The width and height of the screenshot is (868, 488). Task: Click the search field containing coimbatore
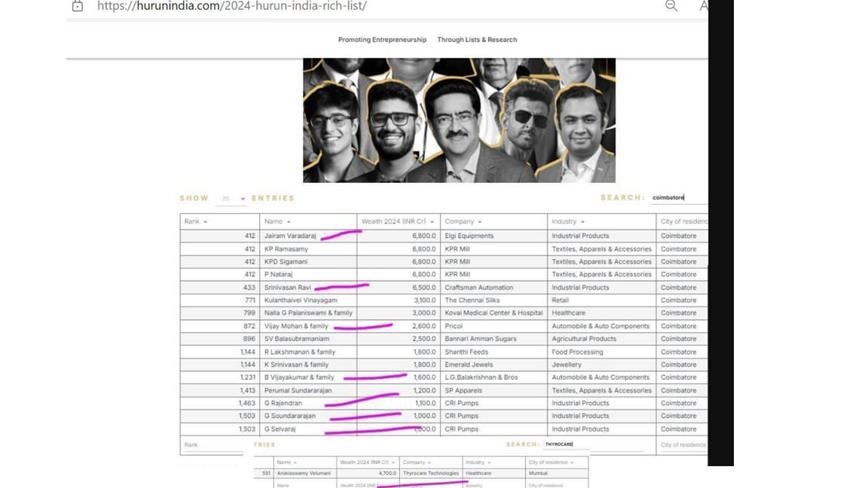click(679, 197)
